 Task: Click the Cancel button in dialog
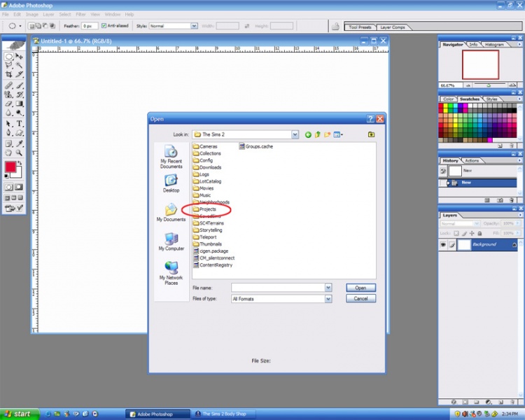tap(360, 298)
